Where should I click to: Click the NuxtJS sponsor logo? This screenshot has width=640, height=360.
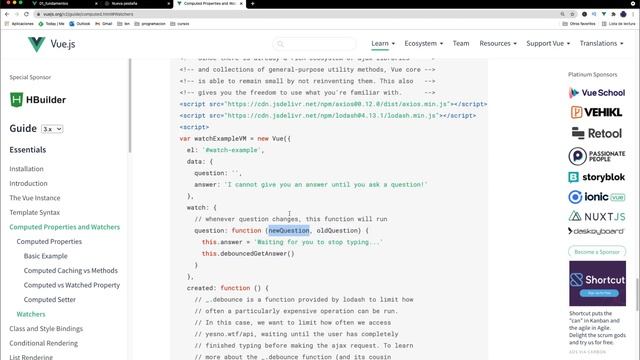[597, 216]
